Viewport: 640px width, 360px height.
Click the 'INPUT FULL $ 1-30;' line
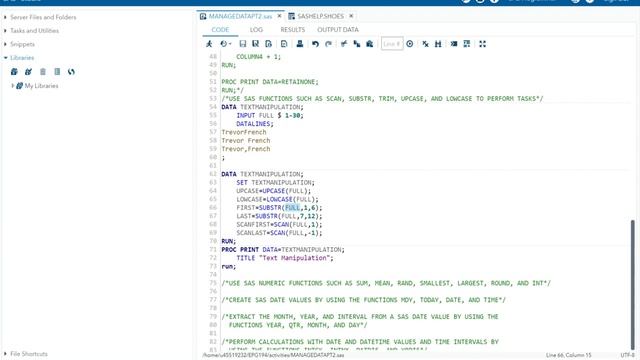pos(270,116)
